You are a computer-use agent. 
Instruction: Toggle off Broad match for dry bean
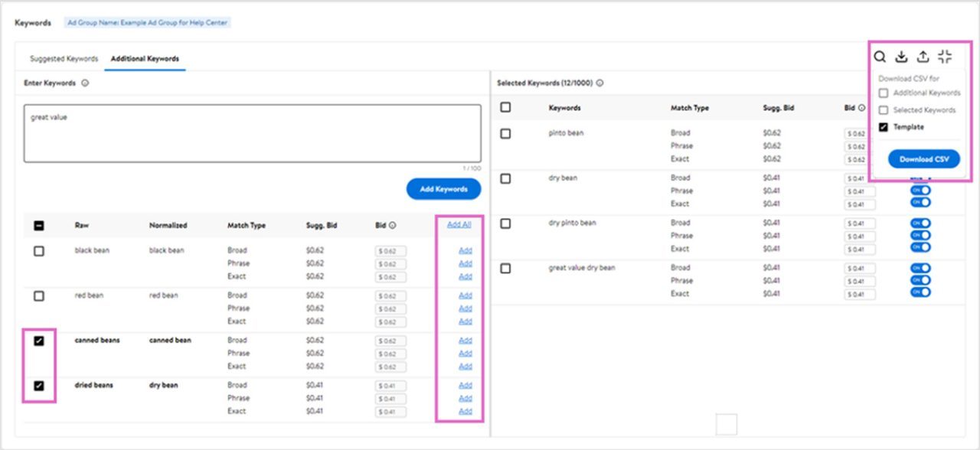point(919,178)
